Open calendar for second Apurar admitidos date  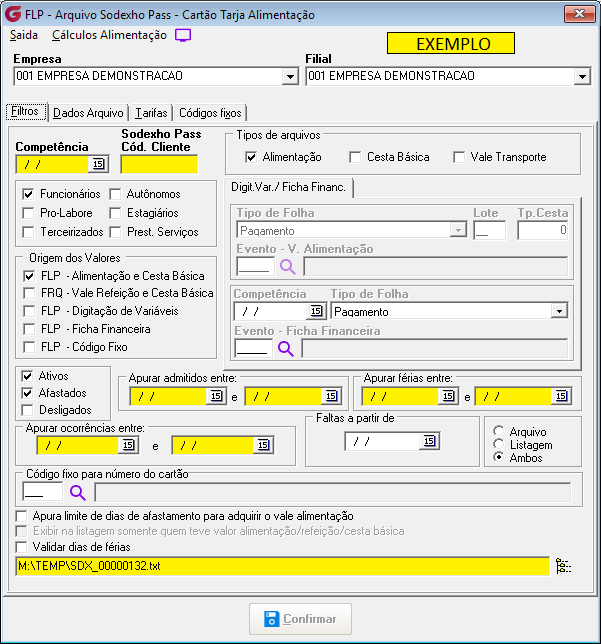point(332,396)
